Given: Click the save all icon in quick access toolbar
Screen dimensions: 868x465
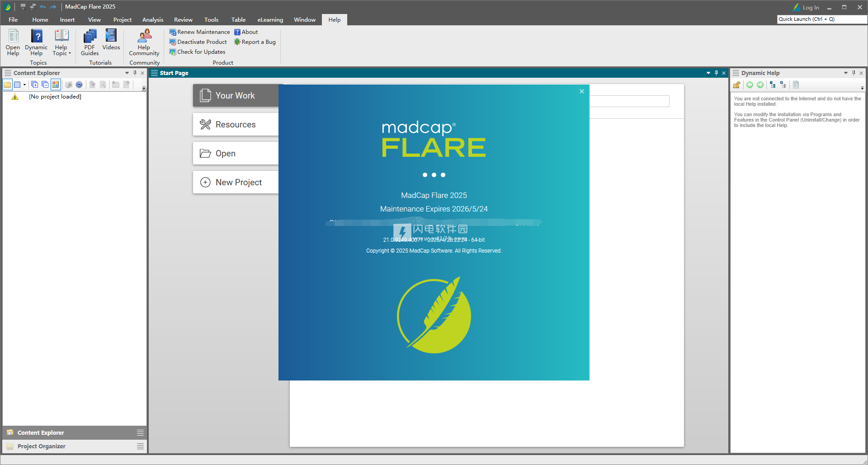Looking at the screenshot, I should pyautogui.click(x=33, y=7).
